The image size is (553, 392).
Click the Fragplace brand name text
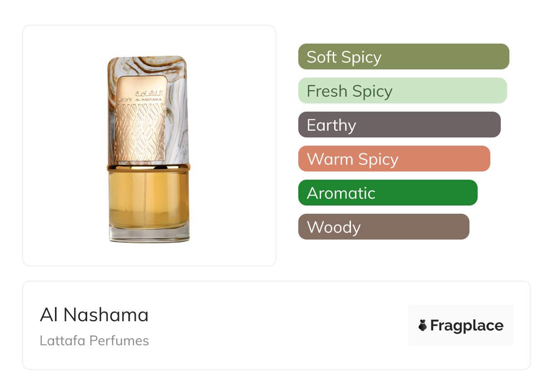click(x=467, y=325)
